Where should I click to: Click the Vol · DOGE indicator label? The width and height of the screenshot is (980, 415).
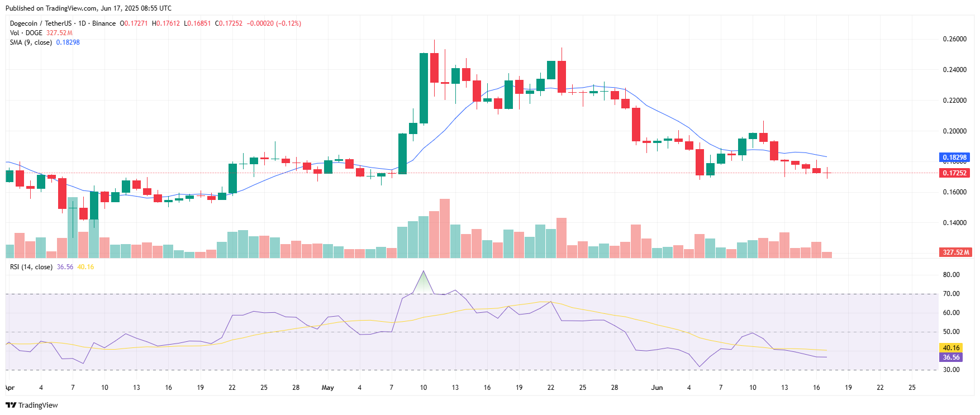click(26, 33)
